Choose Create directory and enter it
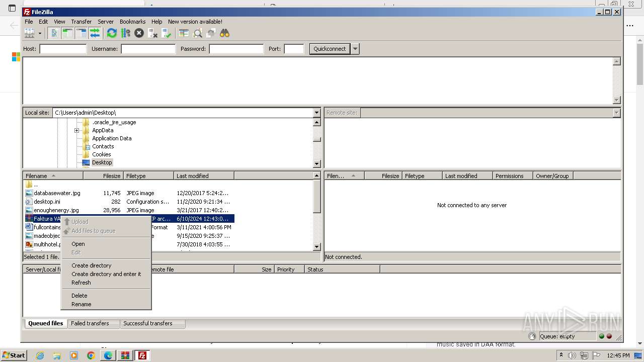This screenshot has width=644, height=362. point(106,274)
